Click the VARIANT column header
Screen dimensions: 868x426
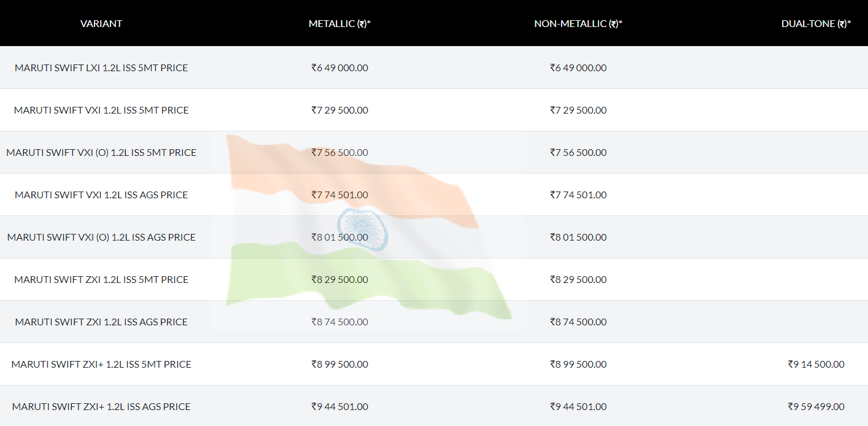coord(101,23)
